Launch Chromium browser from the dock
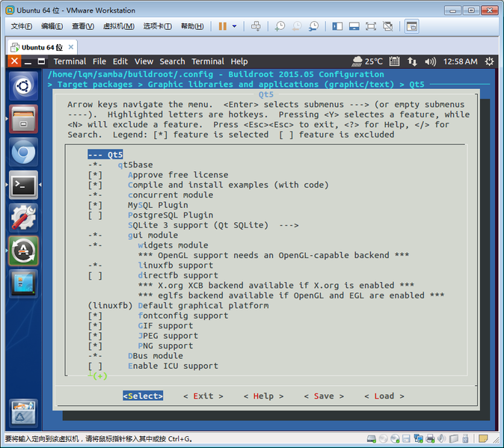Screen dimensions: 504x448 tap(23, 152)
